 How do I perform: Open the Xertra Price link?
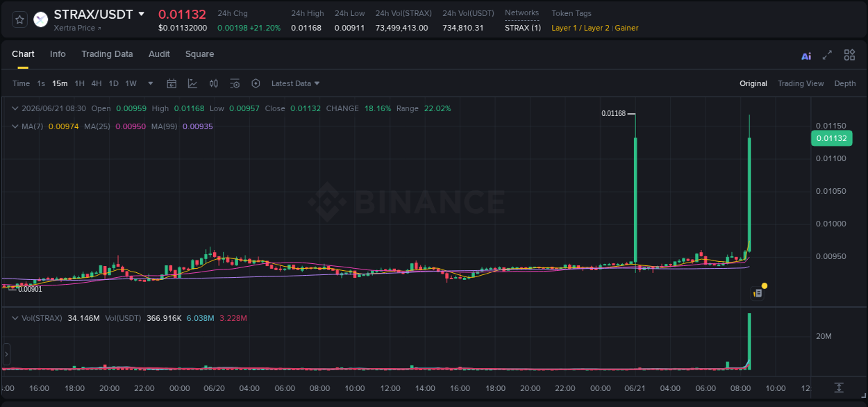click(77, 28)
